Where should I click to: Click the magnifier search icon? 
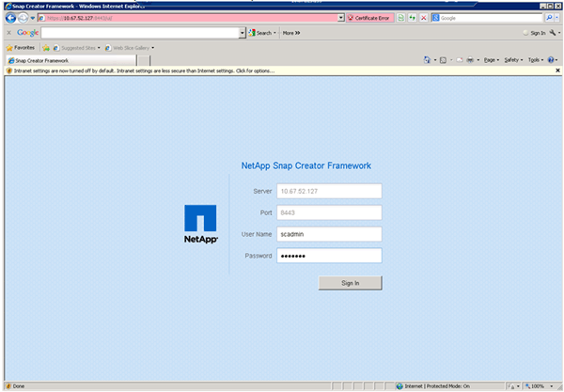coord(549,18)
